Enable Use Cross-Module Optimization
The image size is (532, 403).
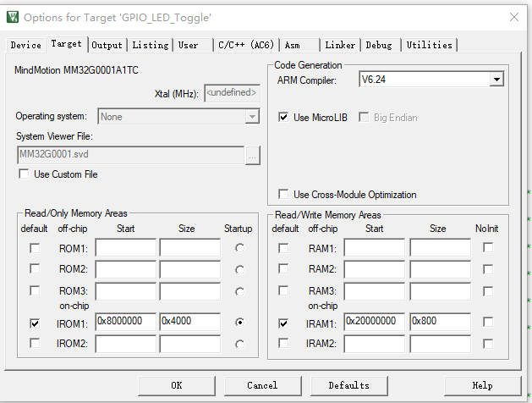point(284,194)
